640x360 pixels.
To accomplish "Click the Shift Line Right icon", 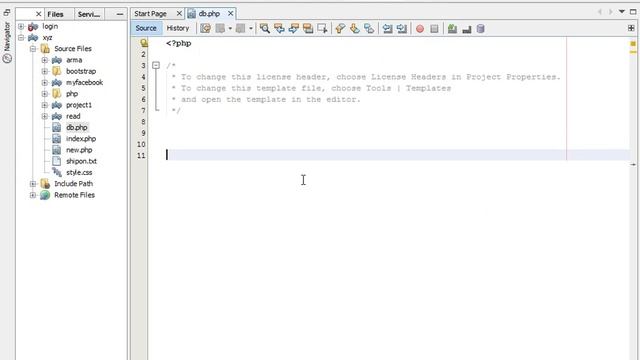I will click(x=402, y=29).
